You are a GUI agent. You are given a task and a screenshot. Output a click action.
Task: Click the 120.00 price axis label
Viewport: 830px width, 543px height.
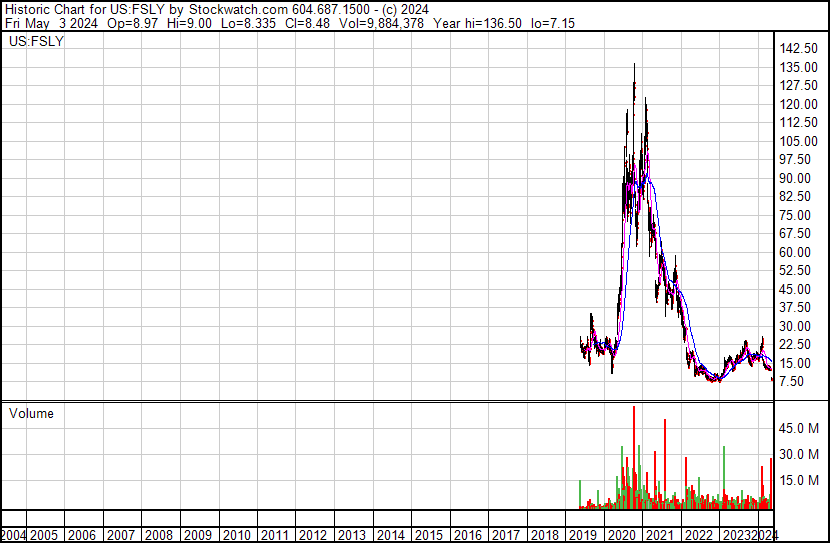(799, 104)
